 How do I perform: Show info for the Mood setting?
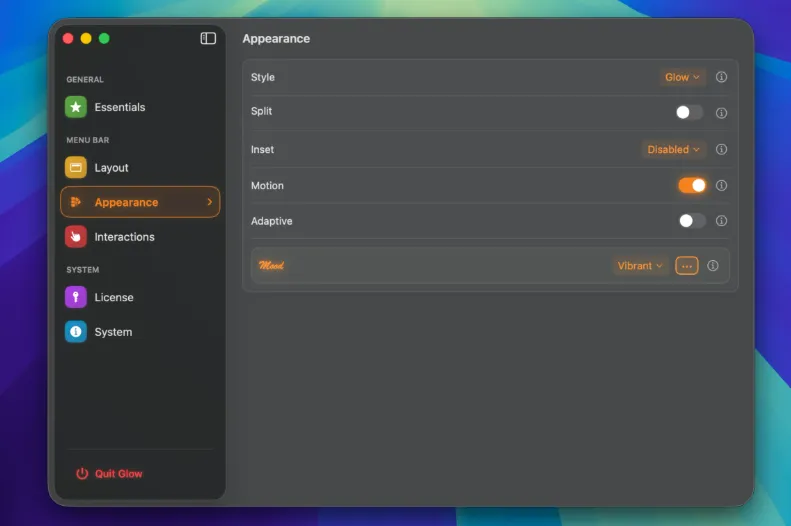(x=713, y=266)
